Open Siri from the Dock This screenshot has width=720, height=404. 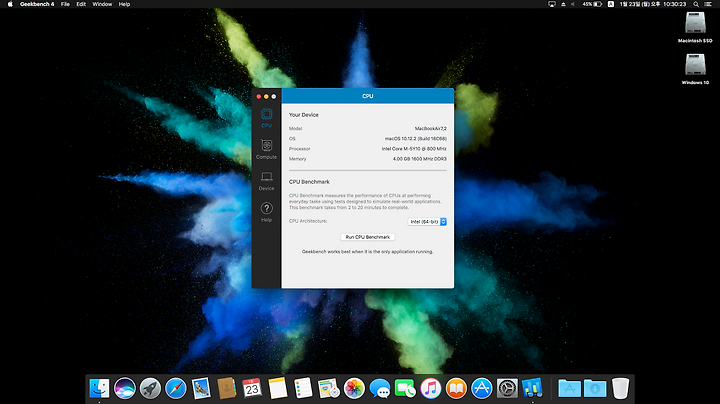(125, 388)
